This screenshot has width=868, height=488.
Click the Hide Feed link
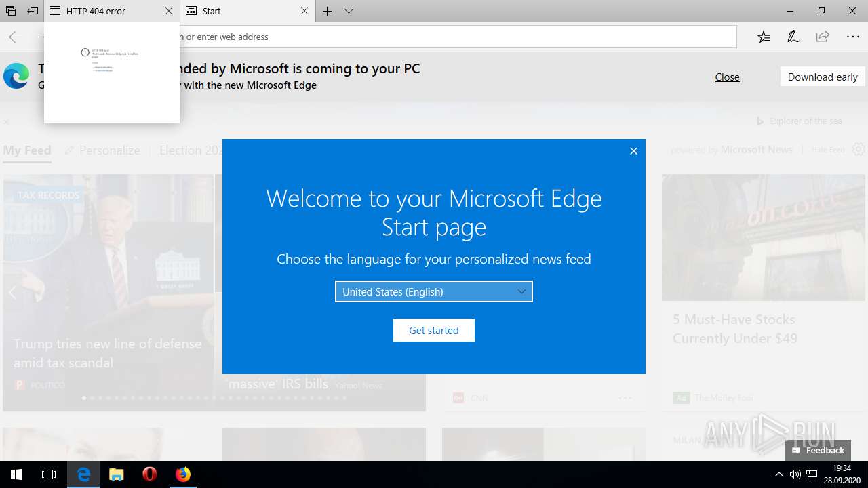pyautogui.click(x=828, y=150)
